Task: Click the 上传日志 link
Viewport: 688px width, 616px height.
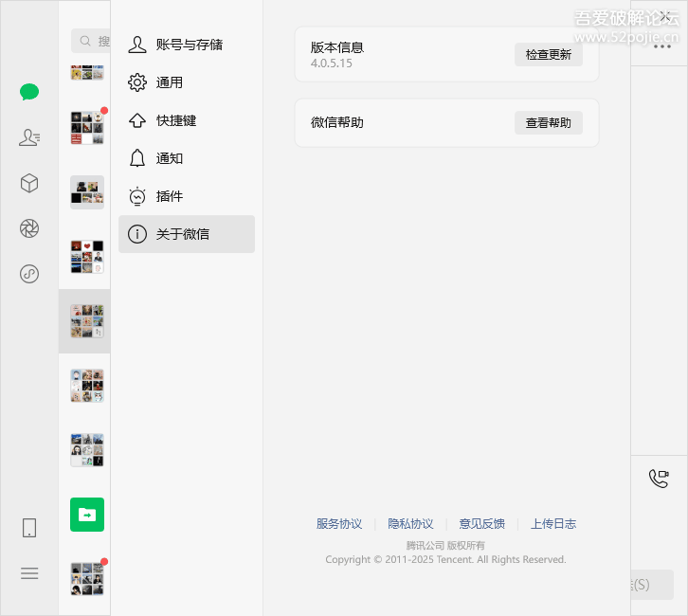Action: pos(553,524)
